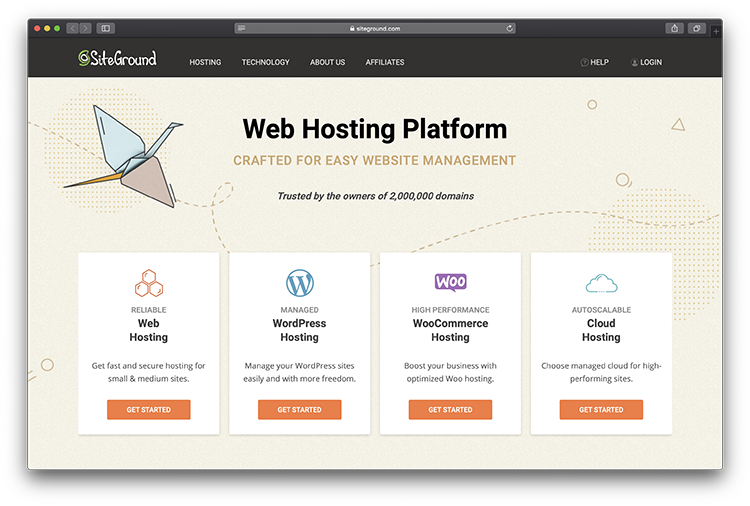Viewport: 750px width, 506px height.
Task: Click the Help link
Action: (x=595, y=62)
